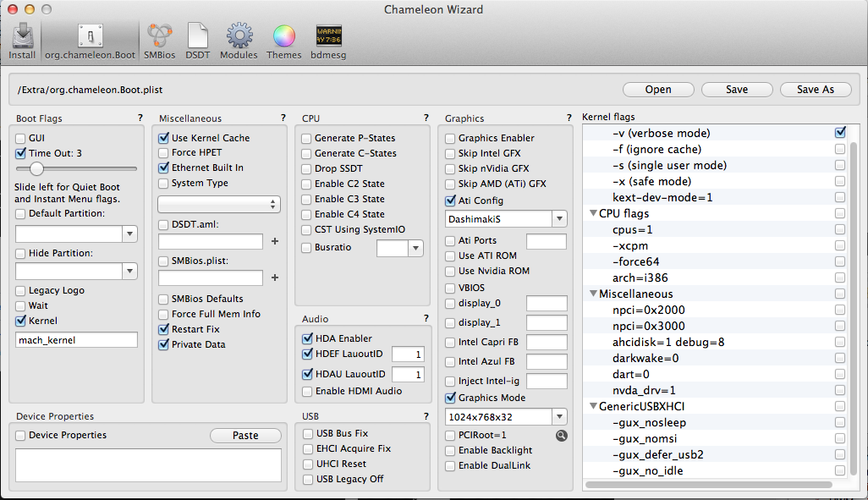
Task: Check the npci=0x2000 kernel flag
Action: pyautogui.click(x=840, y=310)
